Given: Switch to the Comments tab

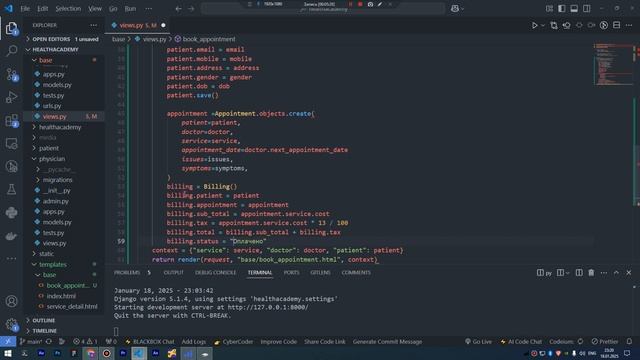Looking at the screenshot, I should pos(356,273).
